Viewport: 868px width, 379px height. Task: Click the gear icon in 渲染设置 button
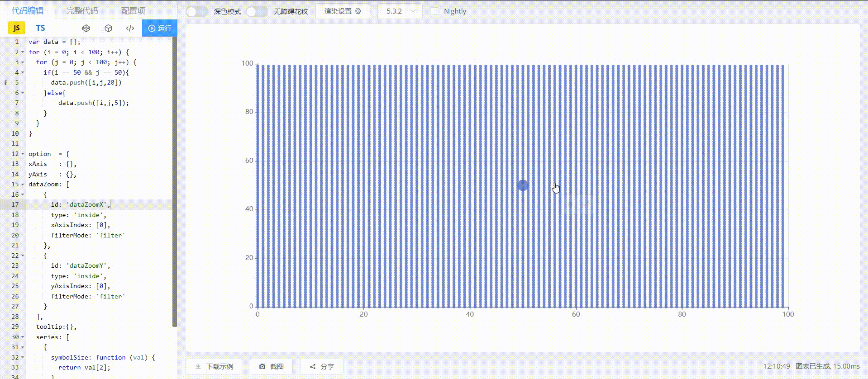pyautogui.click(x=358, y=11)
